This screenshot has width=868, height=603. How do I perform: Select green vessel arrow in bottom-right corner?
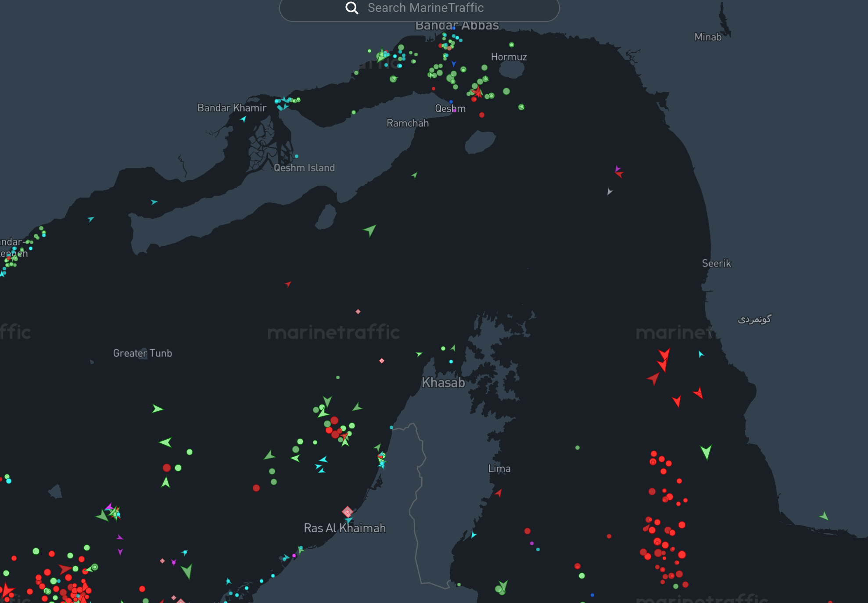point(824,516)
